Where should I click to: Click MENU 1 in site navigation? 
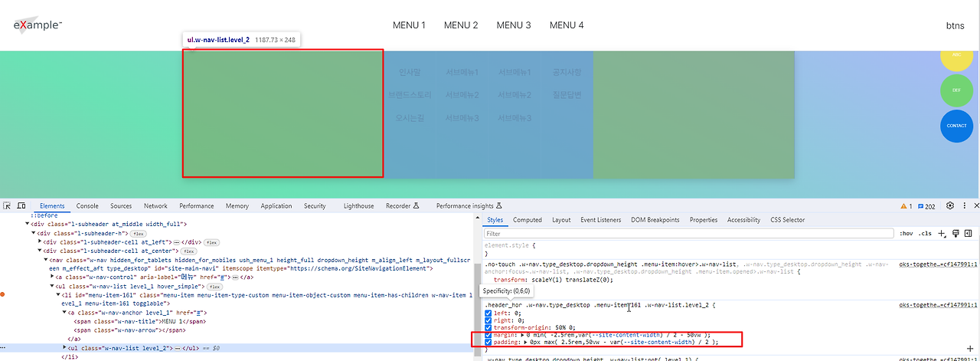click(409, 25)
